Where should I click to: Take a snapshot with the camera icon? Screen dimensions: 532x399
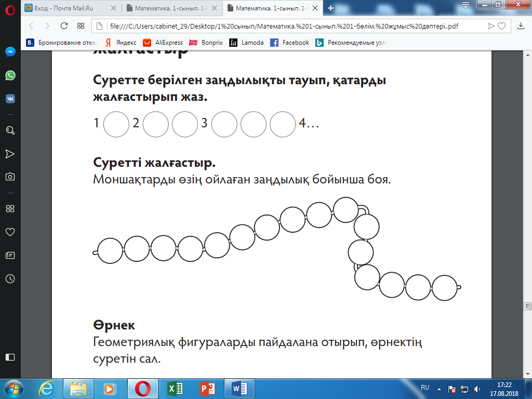[10, 177]
